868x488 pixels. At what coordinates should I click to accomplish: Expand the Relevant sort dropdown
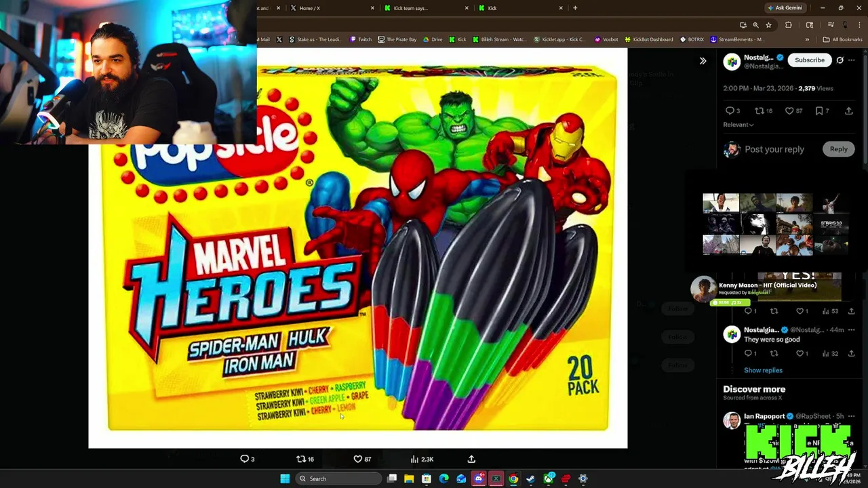[x=738, y=125]
